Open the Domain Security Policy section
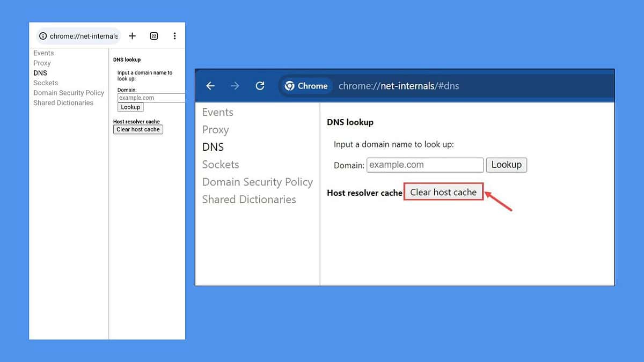 pyautogui.click(x=257, y=182)
